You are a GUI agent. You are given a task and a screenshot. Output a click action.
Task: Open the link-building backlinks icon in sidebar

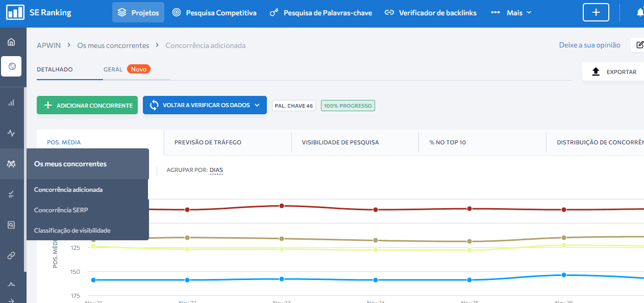(11, 255)
